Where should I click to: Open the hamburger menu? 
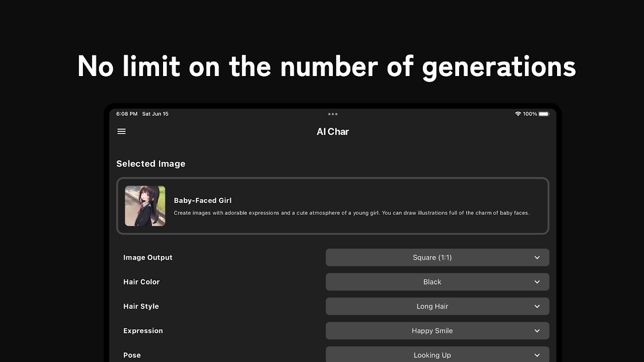(x=121, y=131)
